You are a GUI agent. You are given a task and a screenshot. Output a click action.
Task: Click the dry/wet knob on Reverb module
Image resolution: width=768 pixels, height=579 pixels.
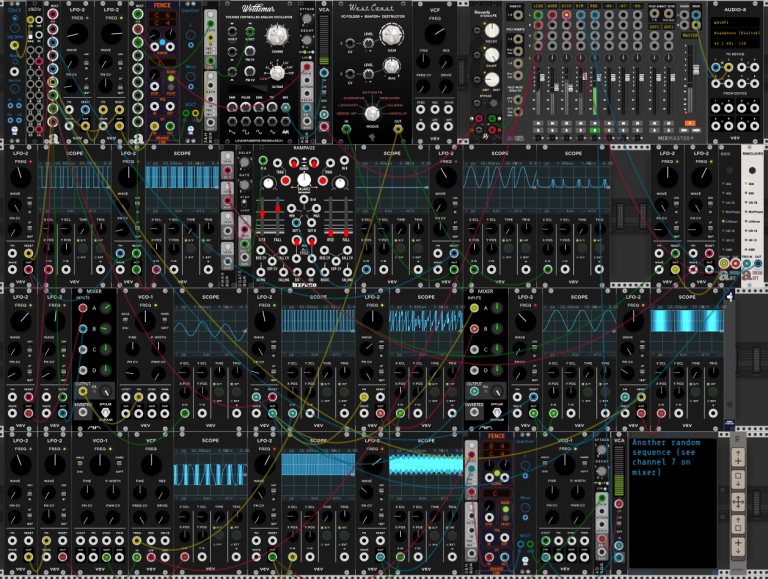[491, 79]
